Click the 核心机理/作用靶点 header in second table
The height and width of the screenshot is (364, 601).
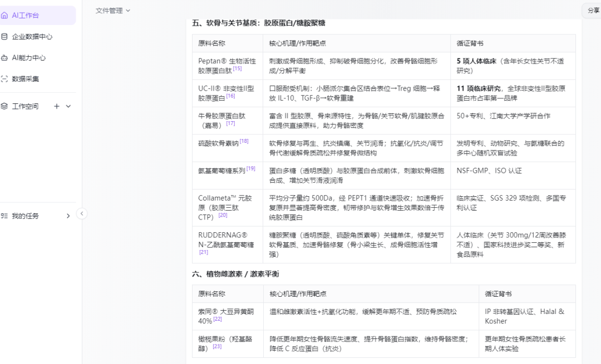(x=371, y=294)
